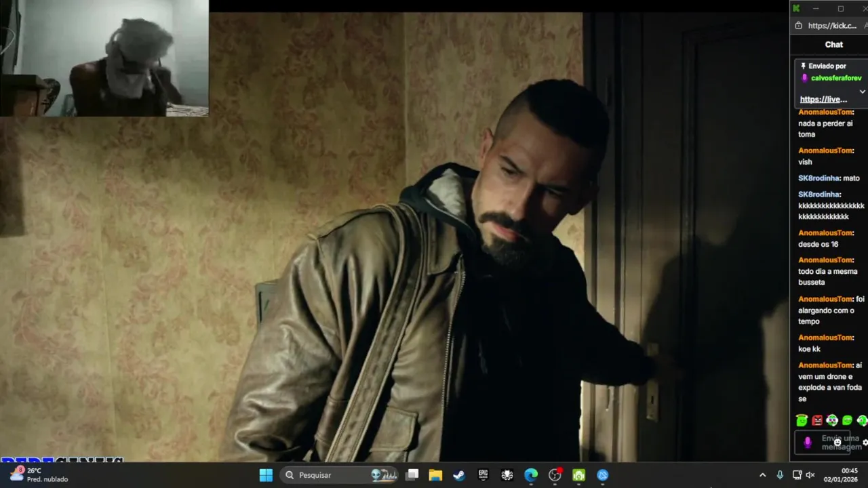The height and width of the screenshot is (488, 868).
Task: Open the weather widget showing 26°C
Action: coord(39,474)
